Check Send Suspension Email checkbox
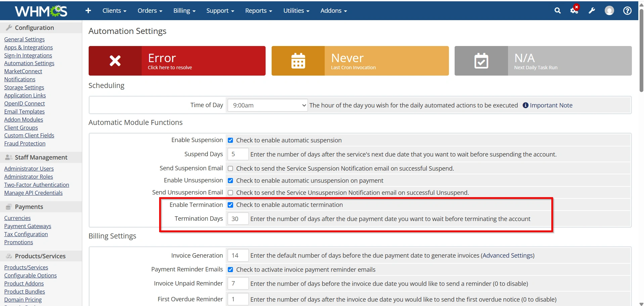644x306 pixels. pos(230,169)
